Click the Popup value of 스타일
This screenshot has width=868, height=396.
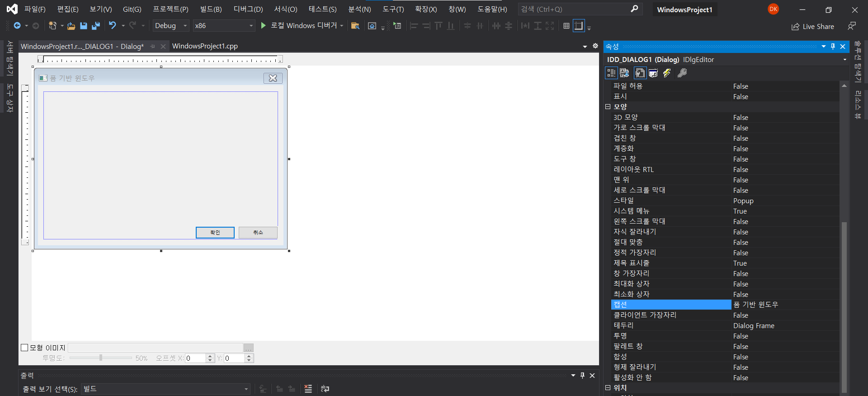pyautogui.click(x=743, y=201)
